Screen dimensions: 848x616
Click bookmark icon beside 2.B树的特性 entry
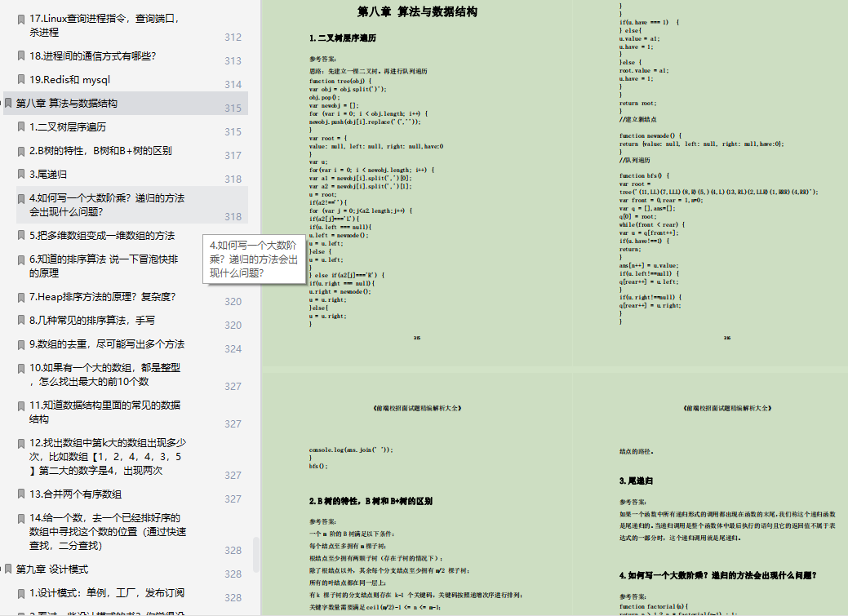coord(21,151)
